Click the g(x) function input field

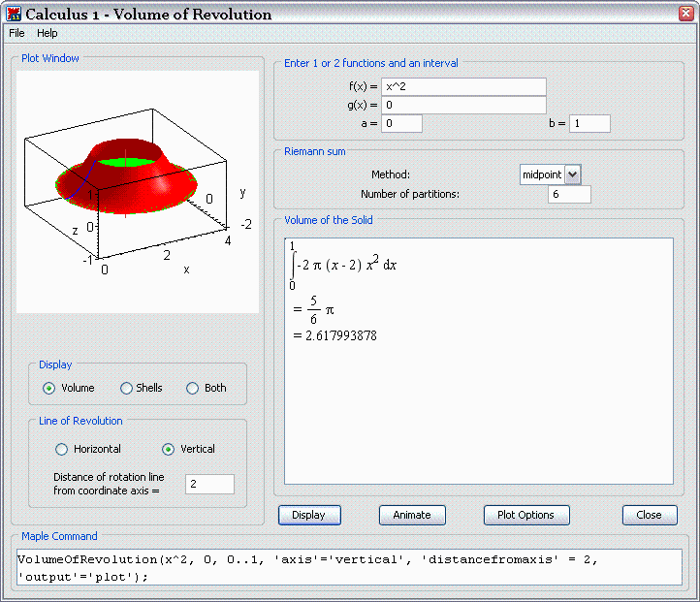pos(463,105)
